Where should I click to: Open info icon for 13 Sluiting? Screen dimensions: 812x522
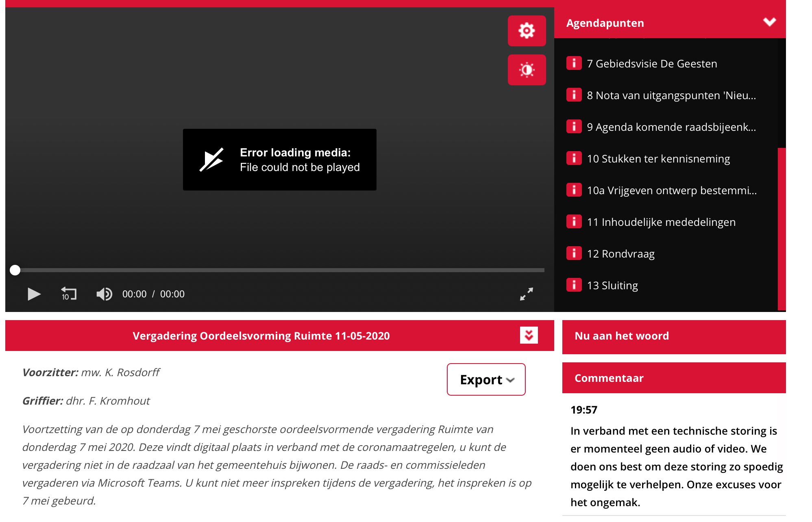click(x=574, y=285)
